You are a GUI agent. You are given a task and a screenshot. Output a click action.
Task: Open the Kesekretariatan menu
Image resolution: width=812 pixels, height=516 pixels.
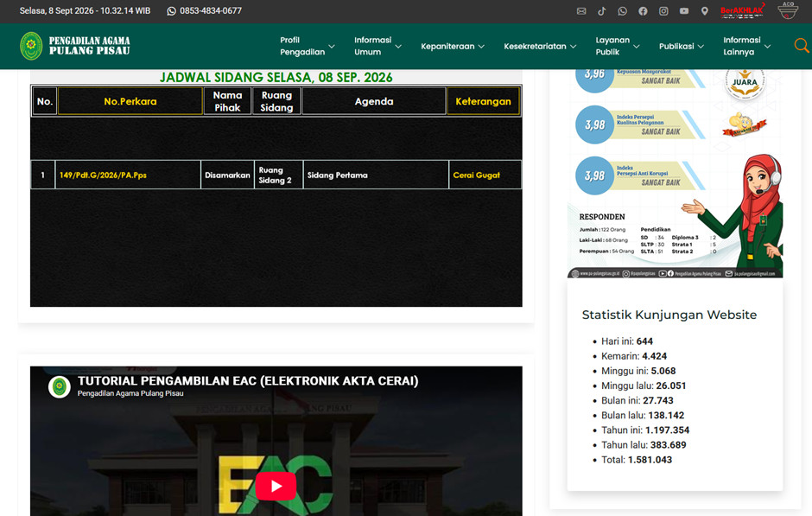tap(540, 46)
